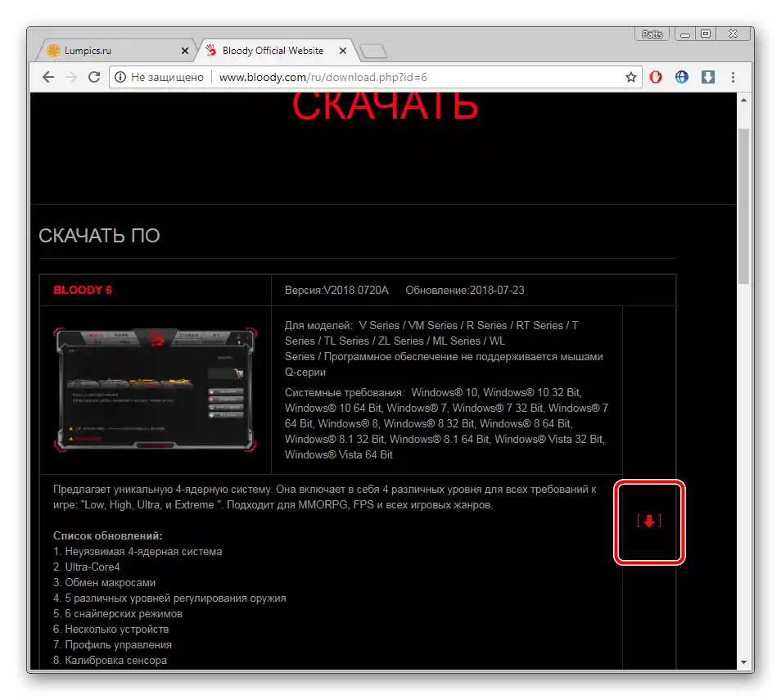Click the 'Версия:V2018.0720A' text

point(336,290)
